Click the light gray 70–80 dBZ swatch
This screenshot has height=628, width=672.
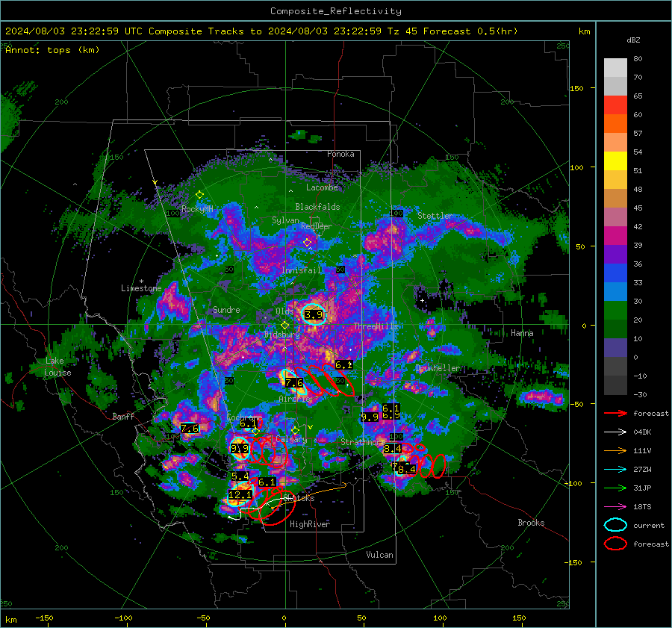615,67
